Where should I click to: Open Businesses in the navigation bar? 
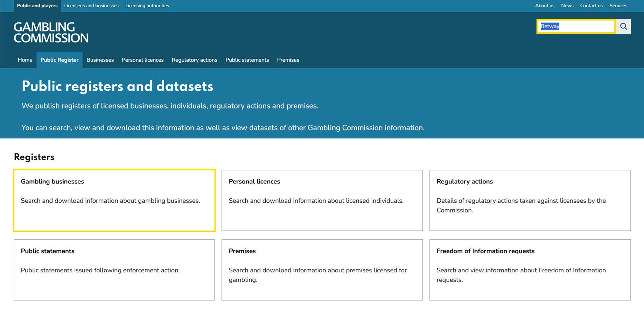(x=100, y=60)
